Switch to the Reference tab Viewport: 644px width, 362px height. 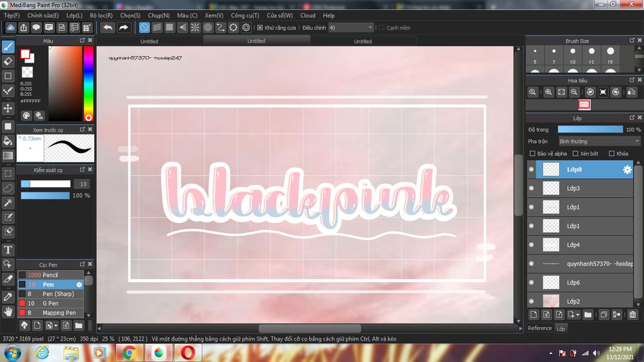pyautogui.click(x=540, y=328)
